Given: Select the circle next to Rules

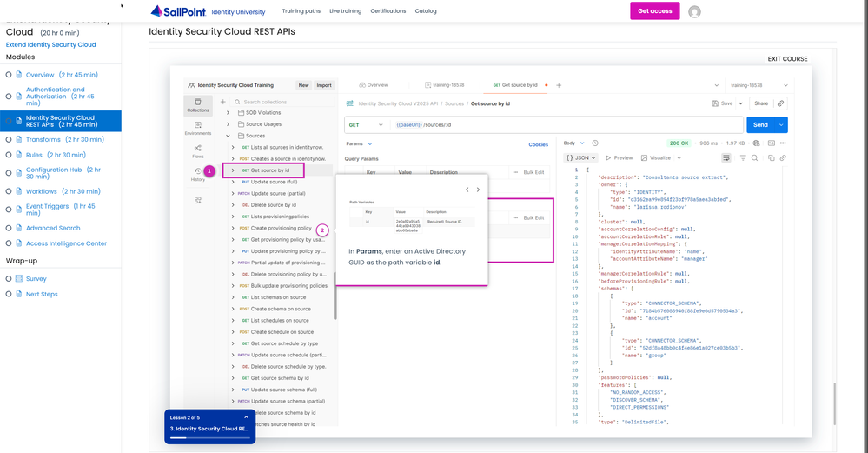Looking at the screenshot, I should 9,155.
